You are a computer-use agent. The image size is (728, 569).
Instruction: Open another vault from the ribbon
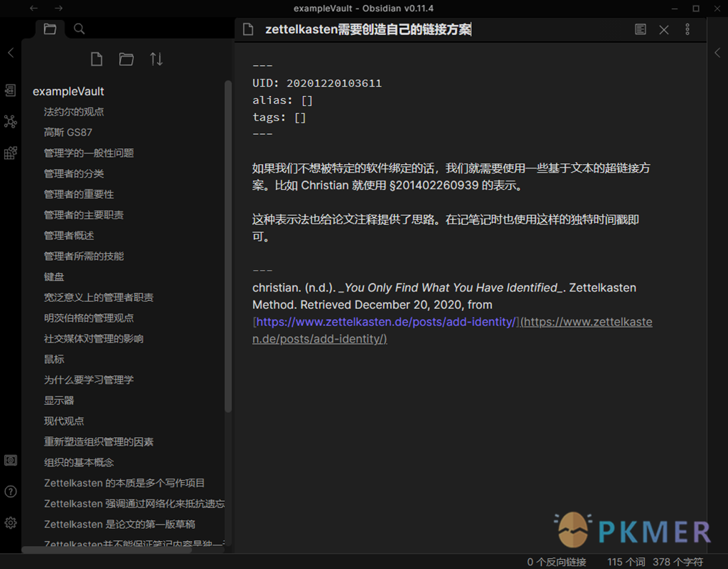click(10, 460)
